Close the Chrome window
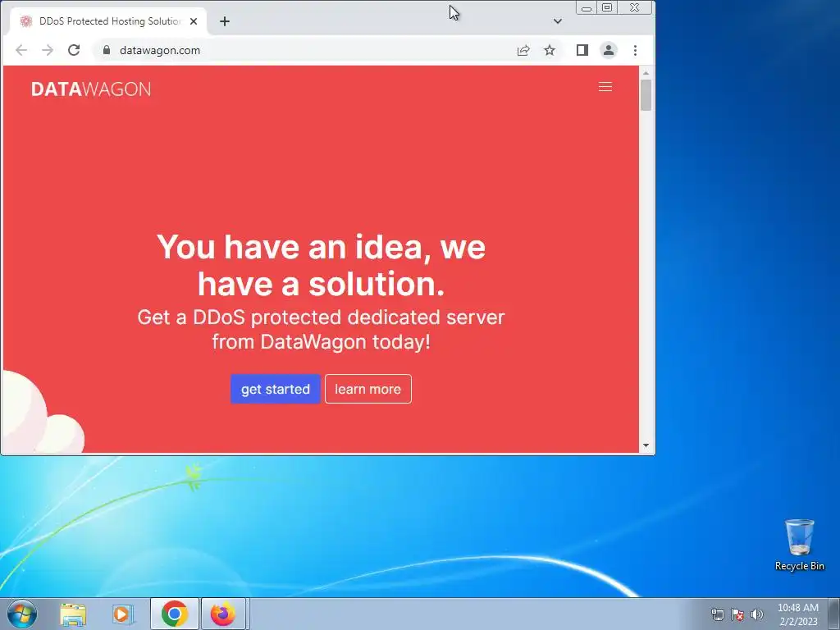The image size is (840, 630). tap(634, 7)
